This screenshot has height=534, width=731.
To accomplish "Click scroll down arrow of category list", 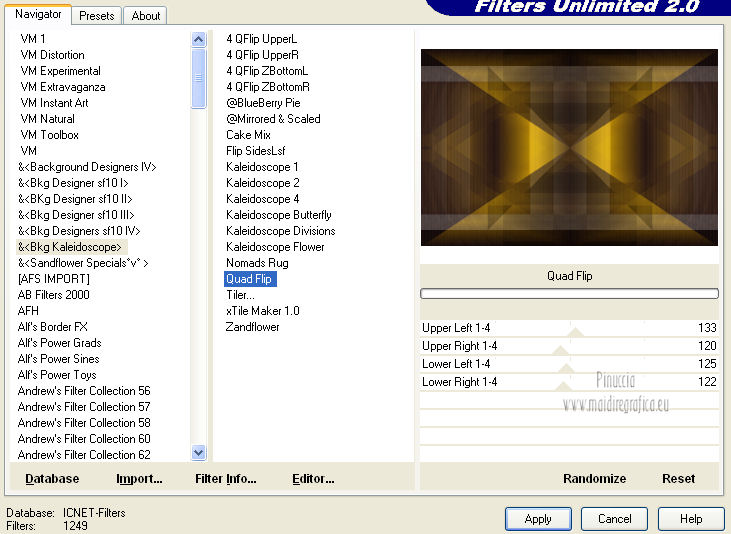I will coord(199,452).
